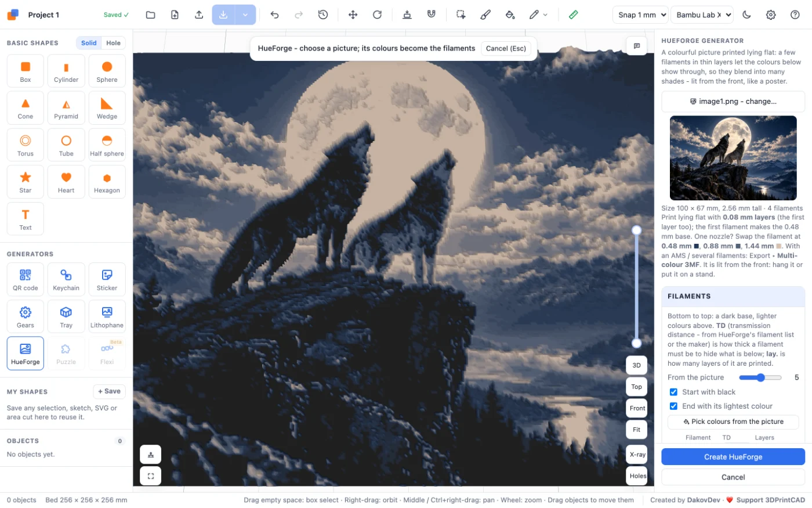This screenshot has height=508, width=812.
Task: Click the drop-to-bed icon at viewport bottom
Action: coord(151,455)
